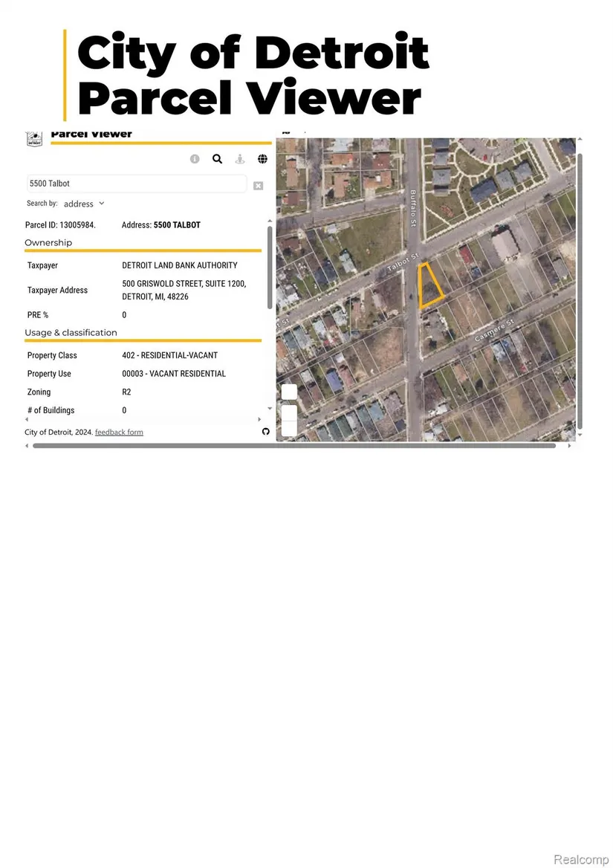Click the info icon in the toolbar
Image resolution: width=613 pixels, height=868 pixels.
(195, 159)
